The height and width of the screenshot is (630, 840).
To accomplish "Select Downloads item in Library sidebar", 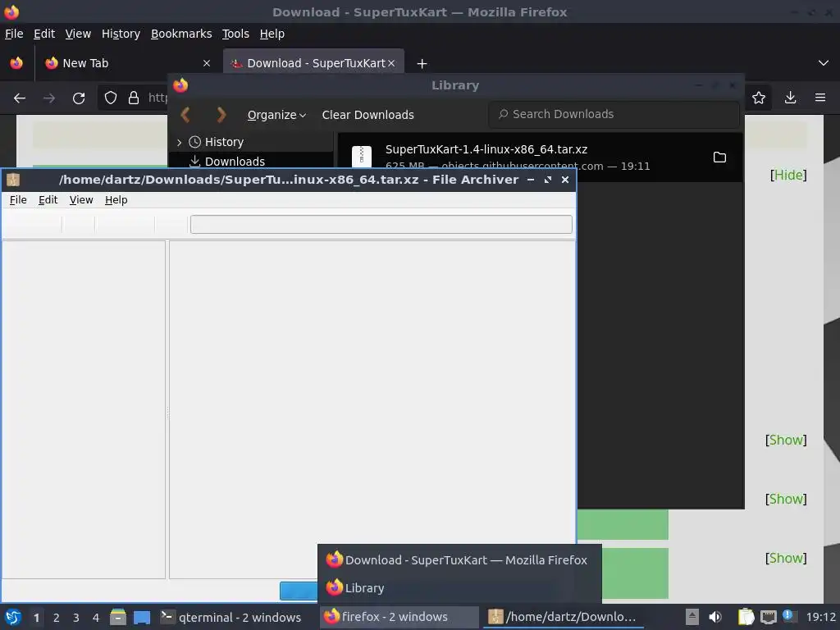I will pyautogui.click(x=235, y=162).
